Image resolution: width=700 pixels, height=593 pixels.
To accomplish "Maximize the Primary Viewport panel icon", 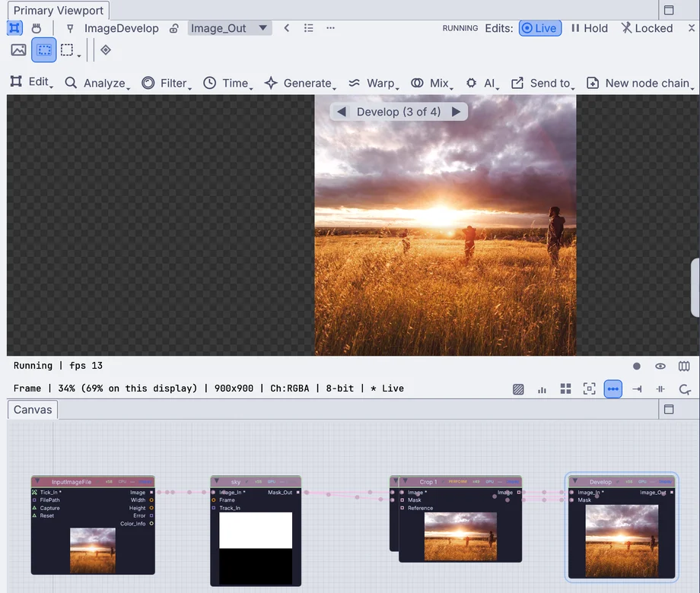I will coord(669,10).
